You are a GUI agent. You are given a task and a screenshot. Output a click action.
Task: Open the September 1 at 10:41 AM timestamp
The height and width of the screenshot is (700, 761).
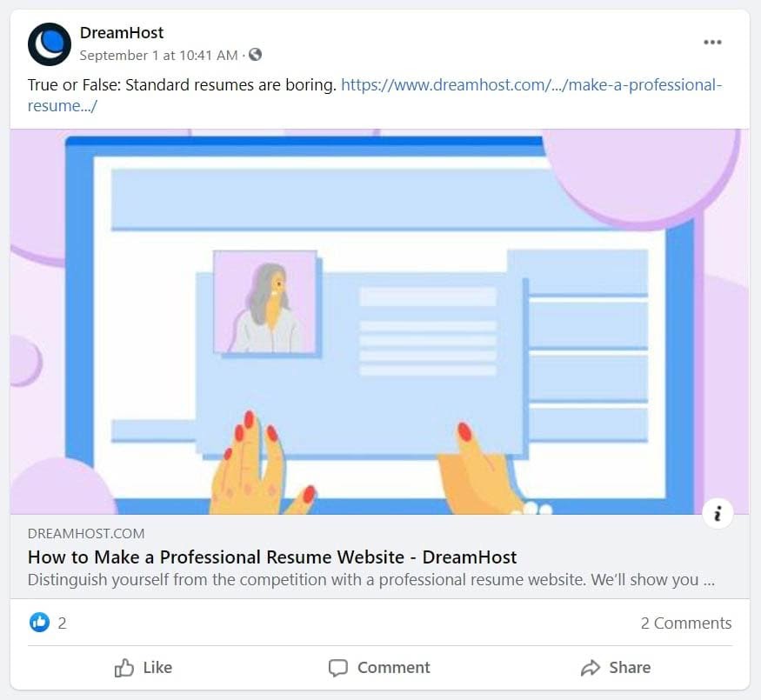[x=158, y=56]
